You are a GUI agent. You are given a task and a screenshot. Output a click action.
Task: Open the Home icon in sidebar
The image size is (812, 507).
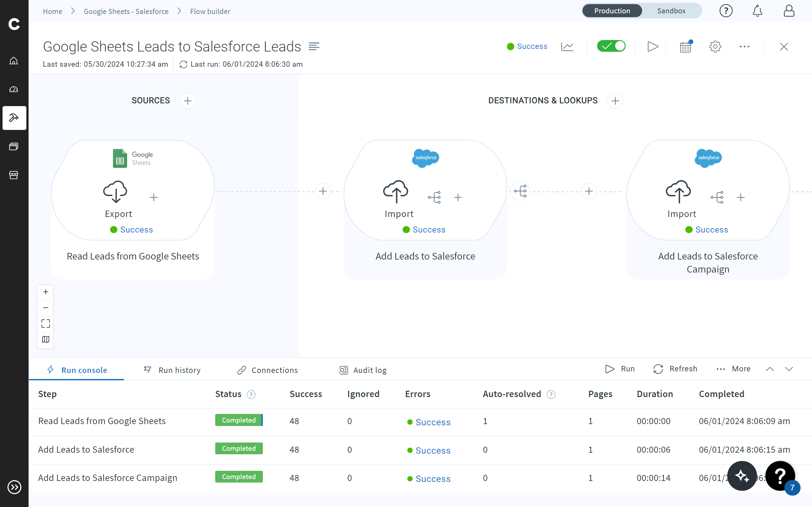(14, 61)
